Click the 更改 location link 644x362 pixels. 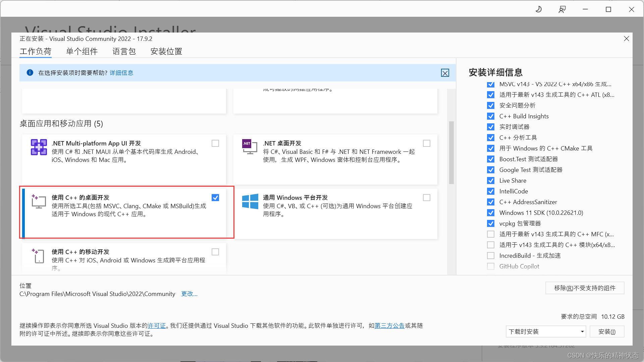(189, 294)
